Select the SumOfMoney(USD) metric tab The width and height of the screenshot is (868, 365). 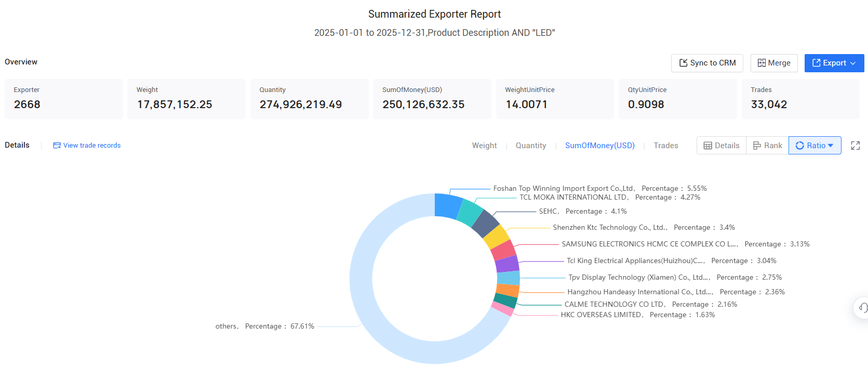tap(600, 146)
